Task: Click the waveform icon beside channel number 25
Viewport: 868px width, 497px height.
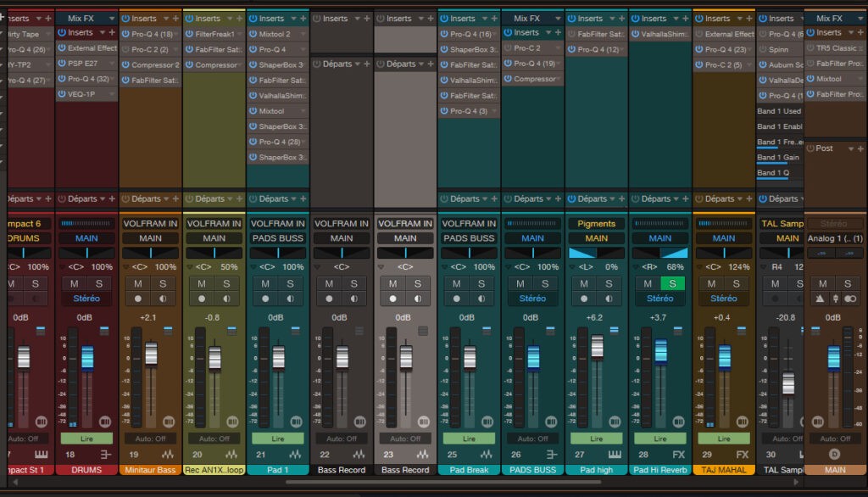Action: 487,453
